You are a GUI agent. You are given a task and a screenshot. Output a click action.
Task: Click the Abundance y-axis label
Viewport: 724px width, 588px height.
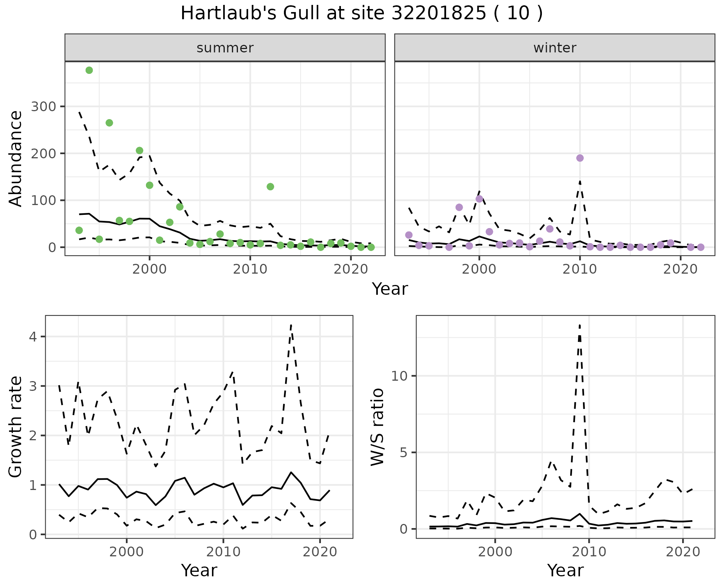click(16, 159)
